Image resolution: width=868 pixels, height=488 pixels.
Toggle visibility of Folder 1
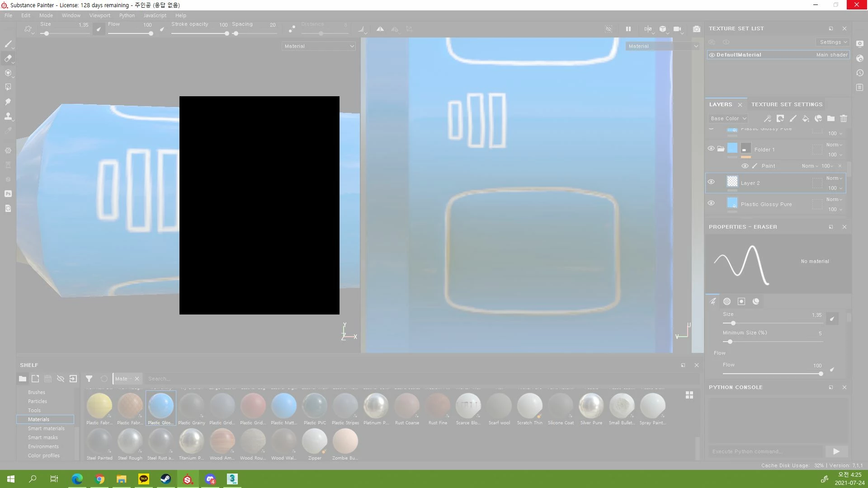[x=711, y=149]
